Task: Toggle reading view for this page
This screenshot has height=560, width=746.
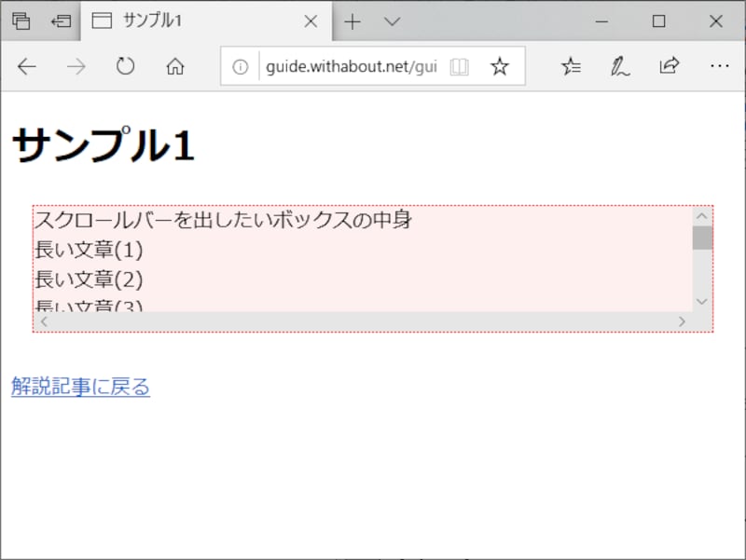Action: (460, 66)
